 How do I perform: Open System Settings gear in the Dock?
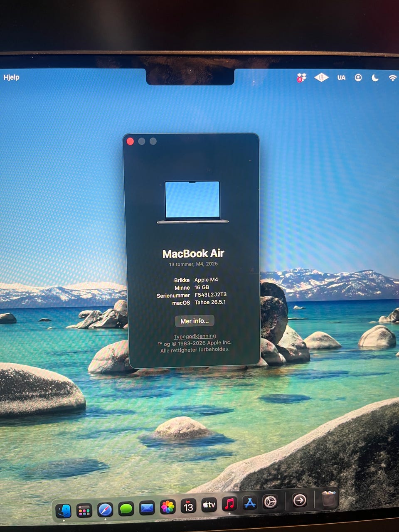click(x=270, y=502)
